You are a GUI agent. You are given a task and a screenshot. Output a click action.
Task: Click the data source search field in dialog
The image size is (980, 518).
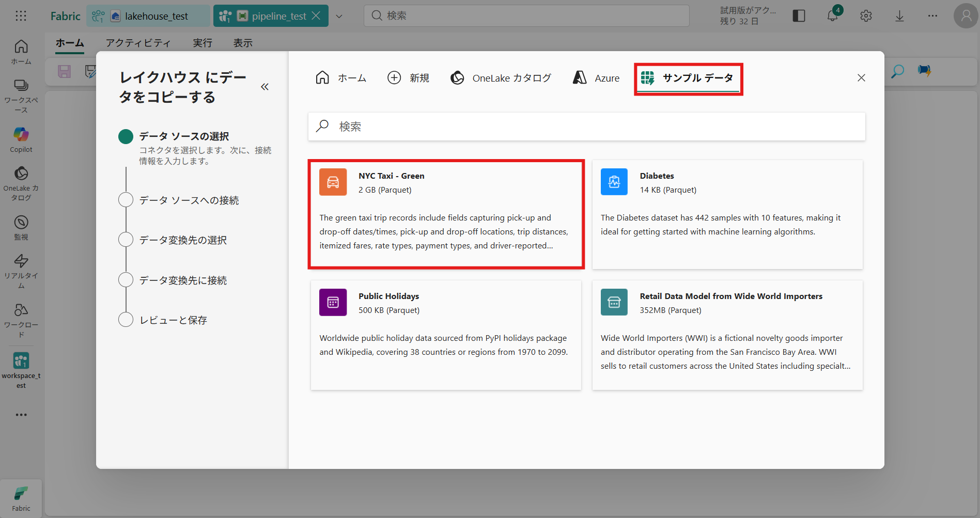[586, 127]
